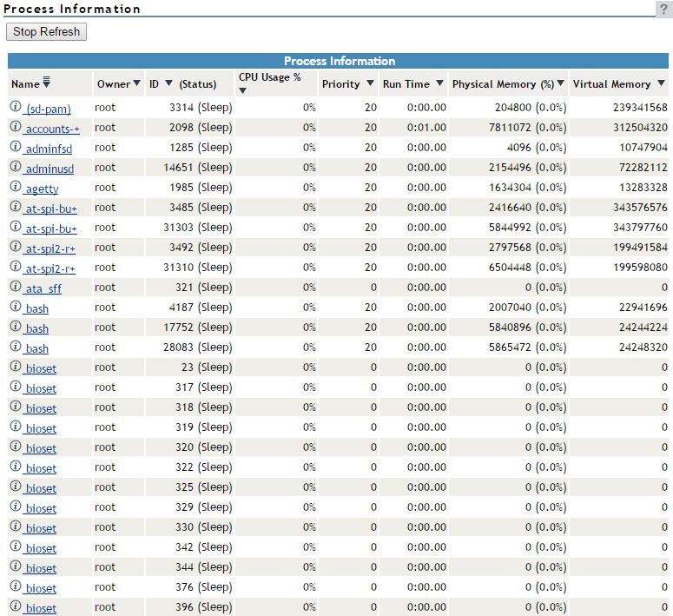Click the Name column sort icon

(46, 83)
